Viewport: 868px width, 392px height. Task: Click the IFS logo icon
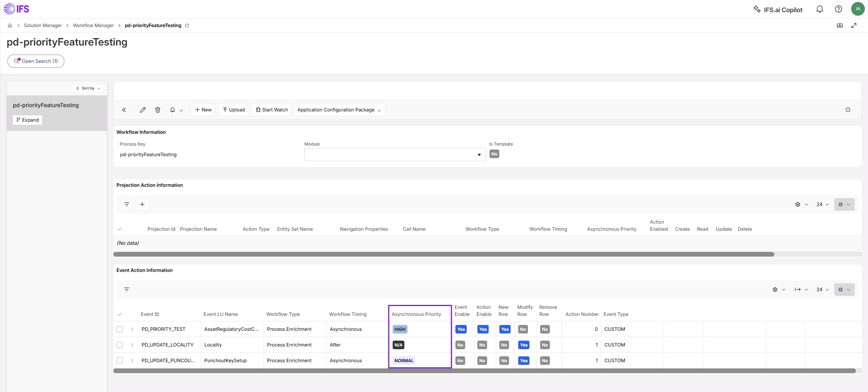click(16, 9)
